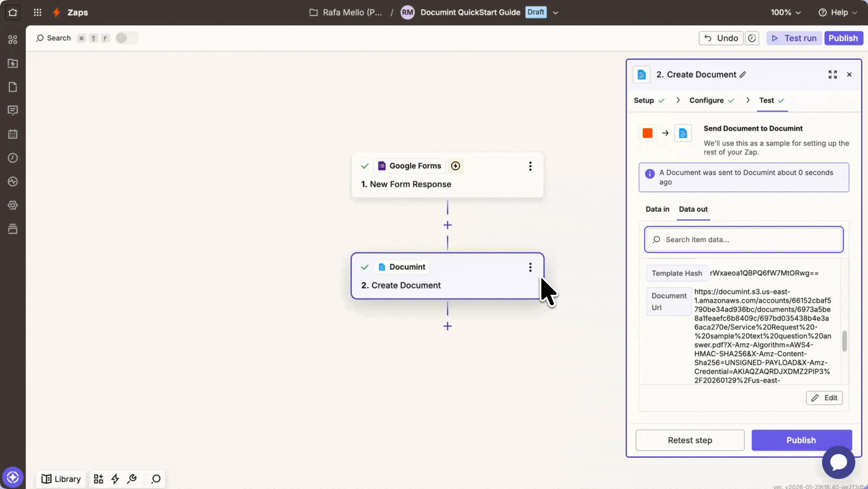
Task: Open three-dot menu on Google Forms step
Action: 530,166
